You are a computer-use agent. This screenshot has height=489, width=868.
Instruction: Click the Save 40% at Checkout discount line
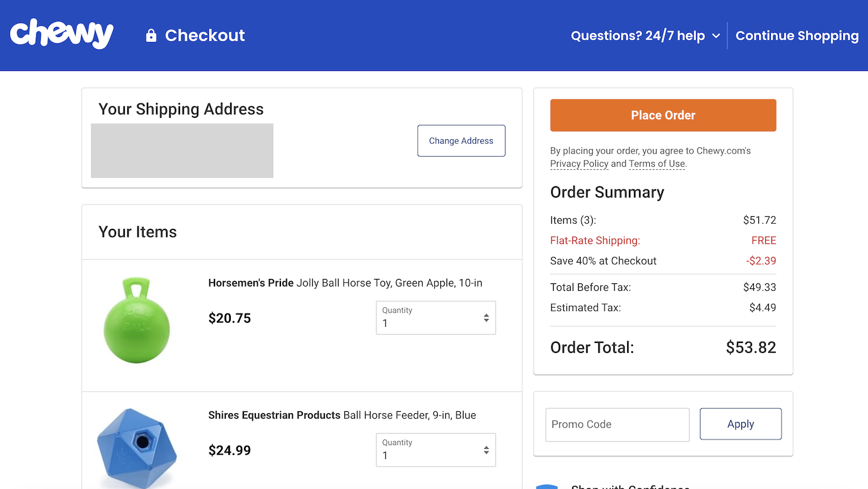603,261
